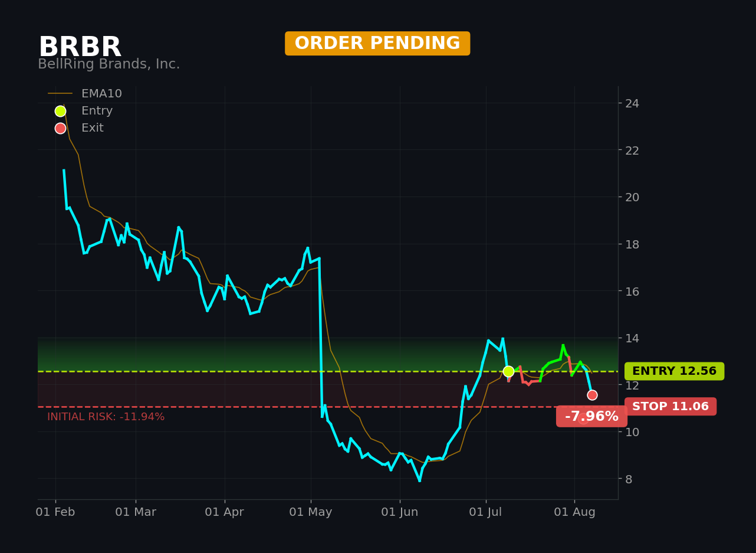
Task: Select the red exit marker on the price line
Action: (592, 395)
